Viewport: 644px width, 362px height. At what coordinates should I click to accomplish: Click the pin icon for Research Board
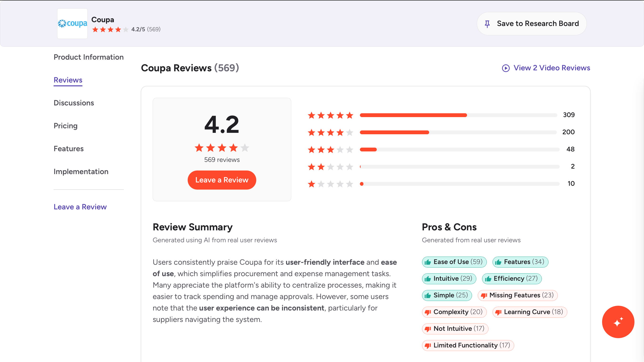pos(487,24)
